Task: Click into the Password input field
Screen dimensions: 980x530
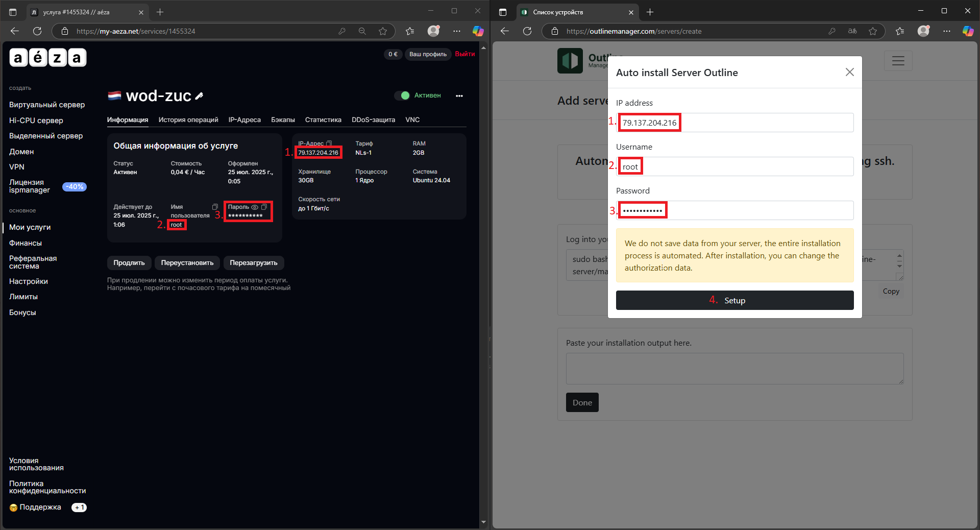Action: pos(734,210)
